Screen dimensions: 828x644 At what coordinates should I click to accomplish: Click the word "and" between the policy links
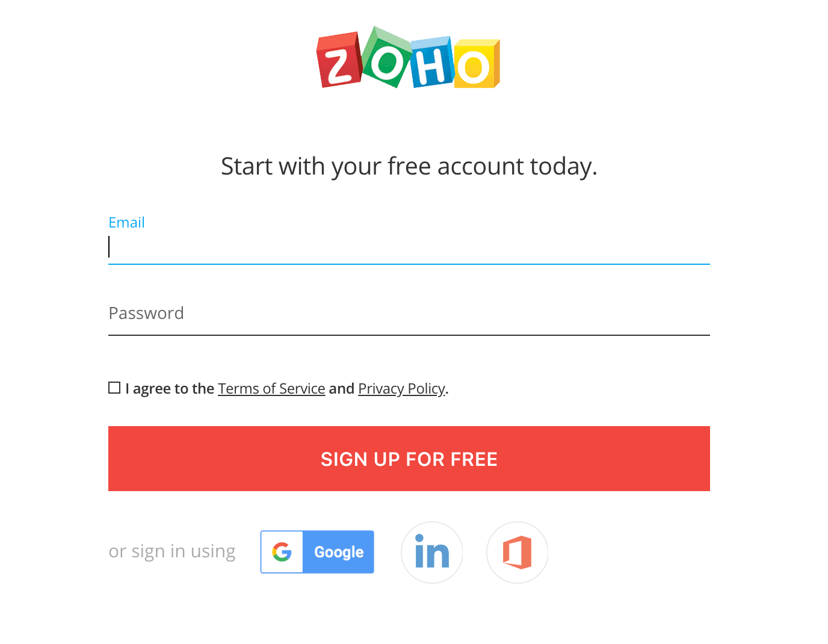click(341, 389)
